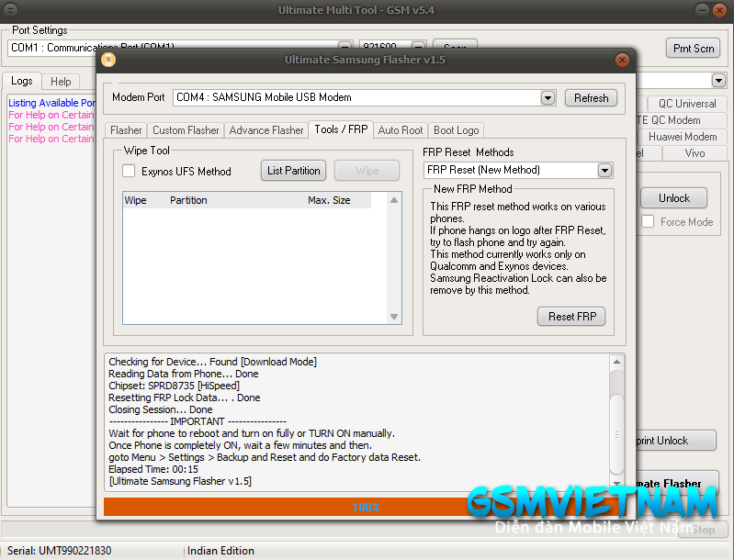This screenshot has width=734, height=560.
Task: Click the 'Closing Session... Done' log line
Action: pos(161,409)
